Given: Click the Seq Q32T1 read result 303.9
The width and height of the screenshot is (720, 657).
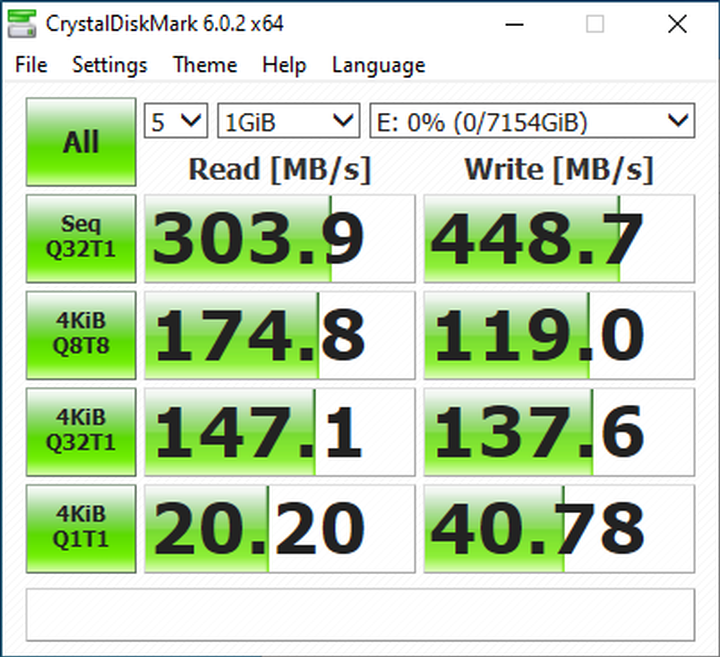Looking at the screenshot, I should point(279,240).
